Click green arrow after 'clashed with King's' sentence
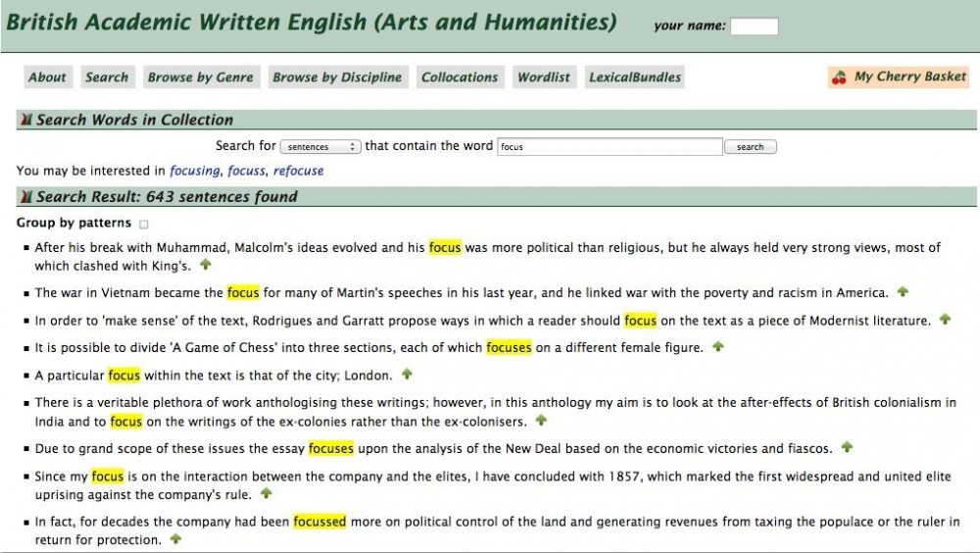Viewport: 980px width, 553px height. pos(206,265)
